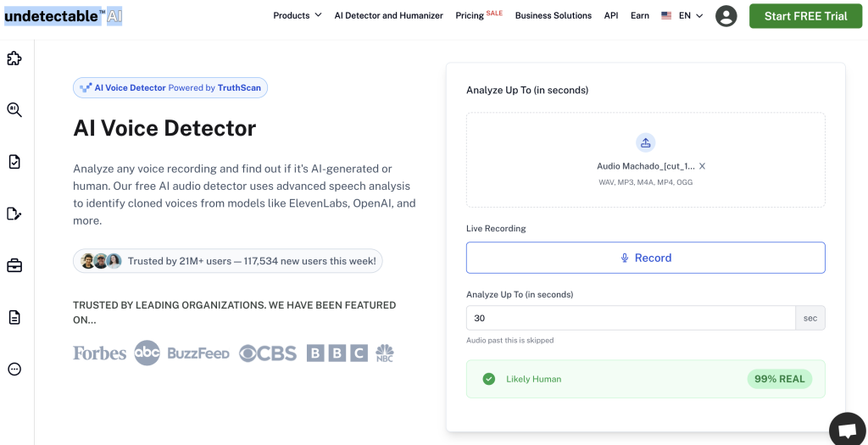Click the seconds limit input field
This screenshot has height=445, width=868.
pyautogui.click(x=631, y=318)
